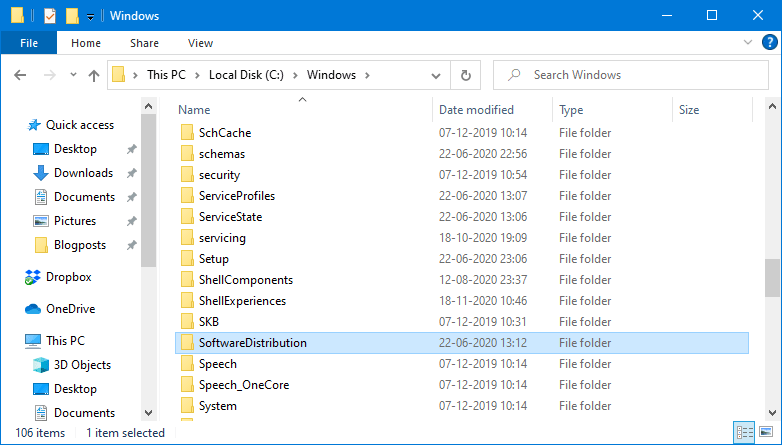The image size is (782, 445).
Task: Refresh the Windows folder view
Action: point(465,75)
